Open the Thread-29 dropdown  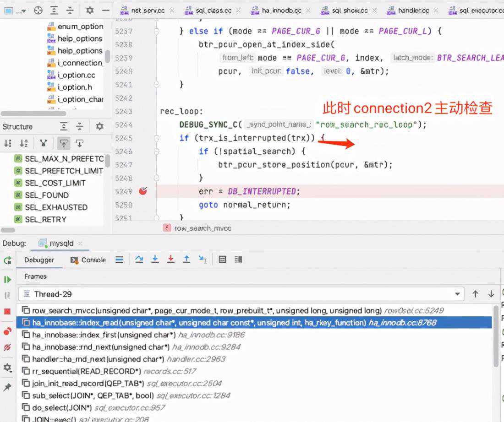[457, 294]
